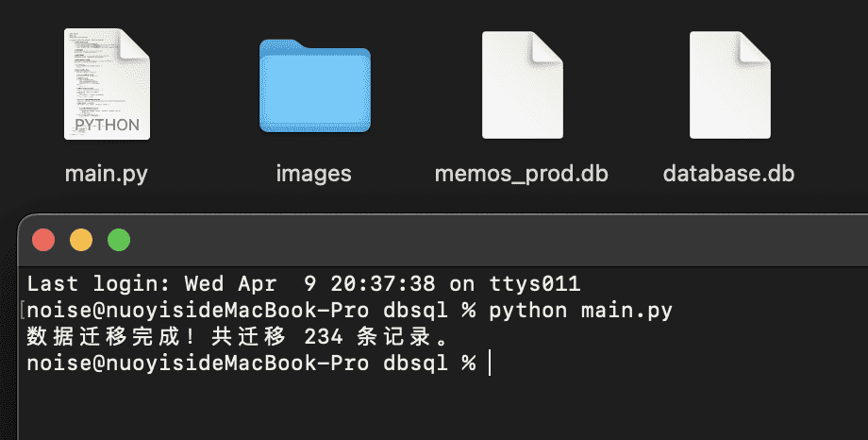Click the database.db filename label
This screenshot has height=440, width=868.
pyautogui.click(x=728, y=174)
